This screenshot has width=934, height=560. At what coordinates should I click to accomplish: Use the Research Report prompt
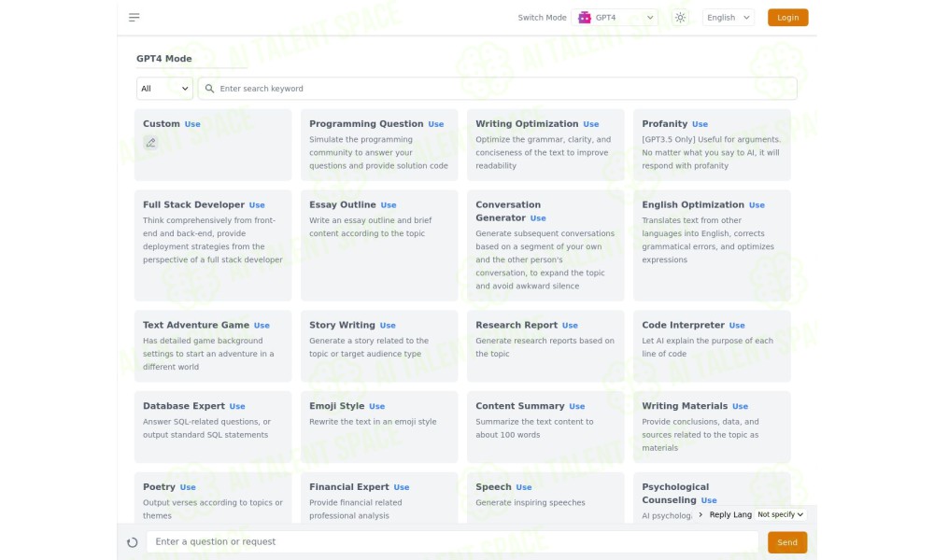pos(570,325)
